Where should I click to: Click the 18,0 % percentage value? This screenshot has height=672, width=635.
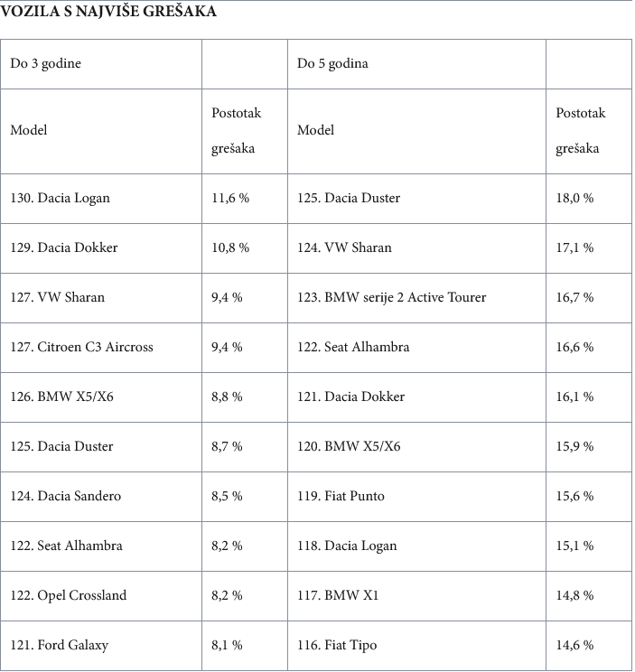pyautogui.click(x=574, y=198)
